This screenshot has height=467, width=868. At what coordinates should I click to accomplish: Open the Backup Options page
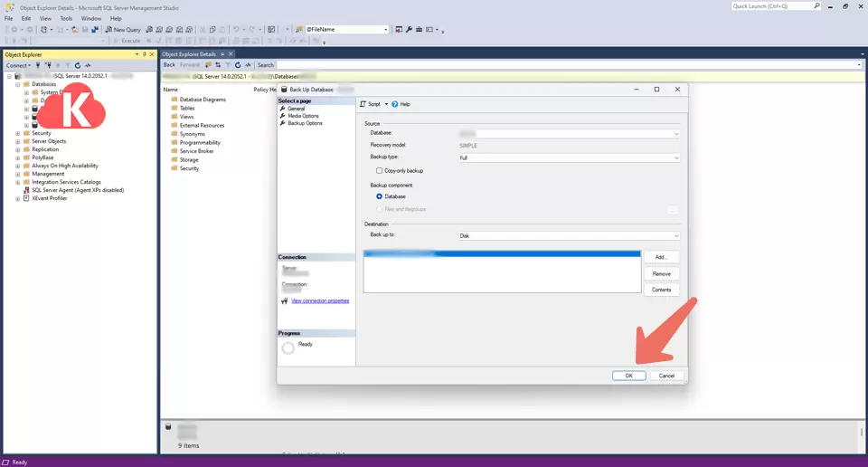coord(305,123)
